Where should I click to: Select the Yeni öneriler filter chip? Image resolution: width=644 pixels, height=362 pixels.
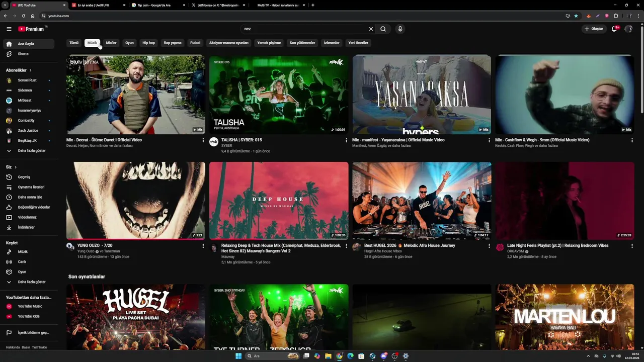coord(358,43)
